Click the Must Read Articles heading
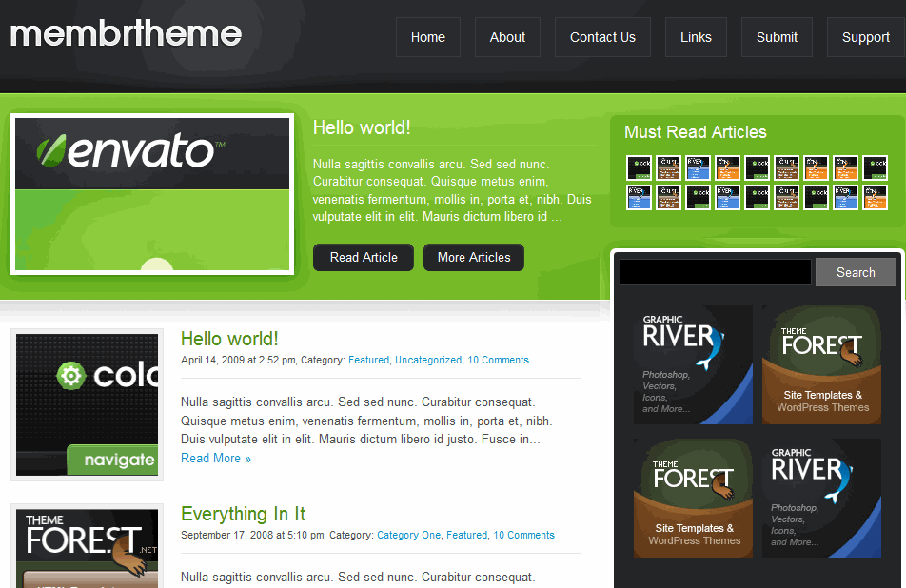This screenshot has width=906, height=588. (x=695, y=132)
